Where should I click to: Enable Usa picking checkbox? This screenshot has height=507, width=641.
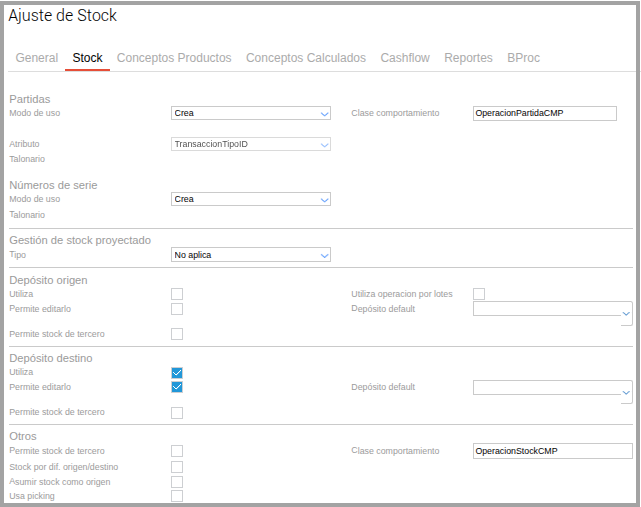pos(177,496)
